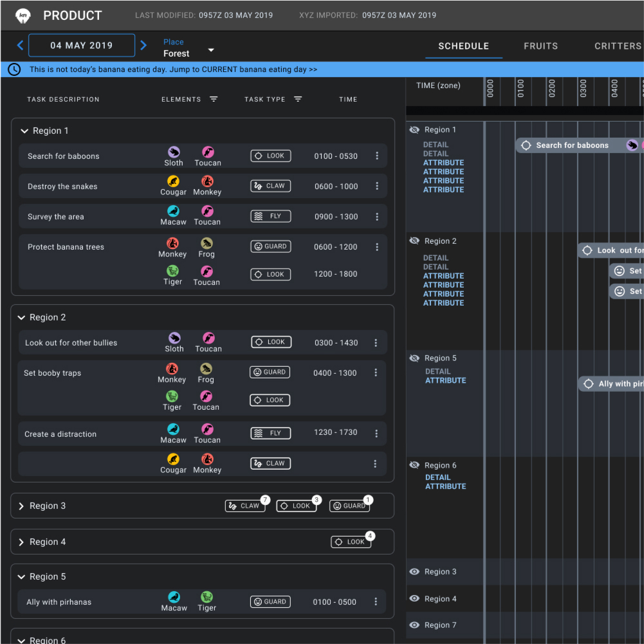The height and width of the screenshot is (644, 644).
Task: Click the 0100 hour marker in timeline header
Action: pyautogui.click(x=520, y=88)
